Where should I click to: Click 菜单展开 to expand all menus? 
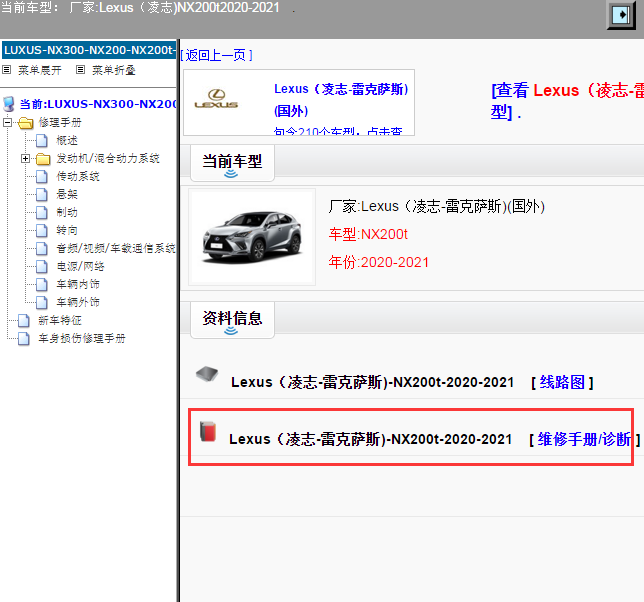pos(40,70)
